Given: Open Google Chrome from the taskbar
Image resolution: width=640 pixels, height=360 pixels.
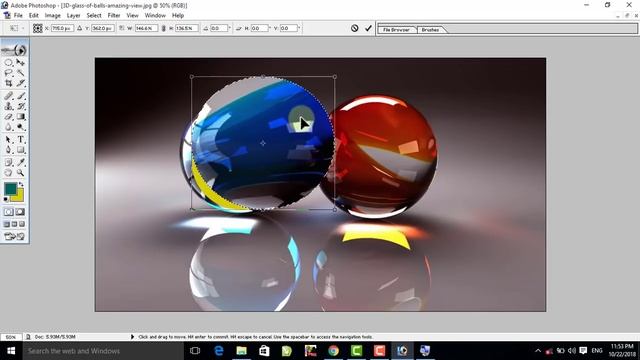Looking at the screenshot, I should 333,351.
